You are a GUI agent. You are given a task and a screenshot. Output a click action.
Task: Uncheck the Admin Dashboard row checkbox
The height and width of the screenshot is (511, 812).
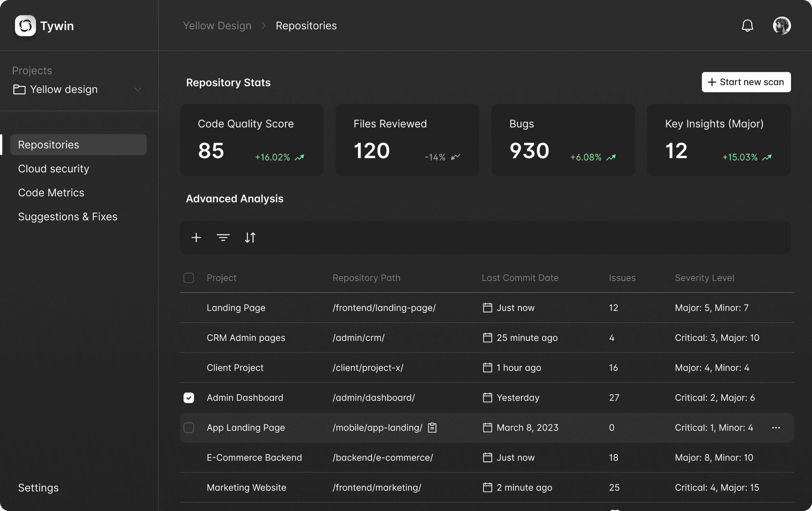[x=189, y=398]
